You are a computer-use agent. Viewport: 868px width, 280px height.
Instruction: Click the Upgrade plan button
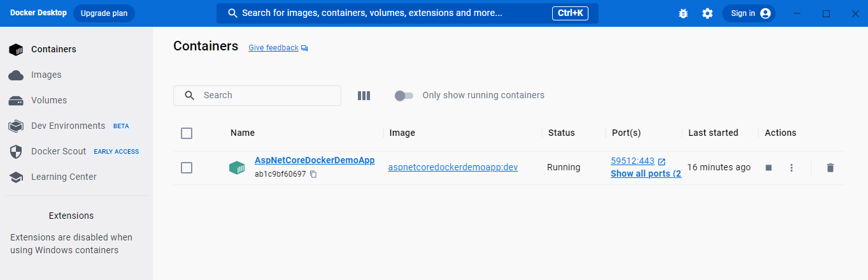[x=104, y=13]
